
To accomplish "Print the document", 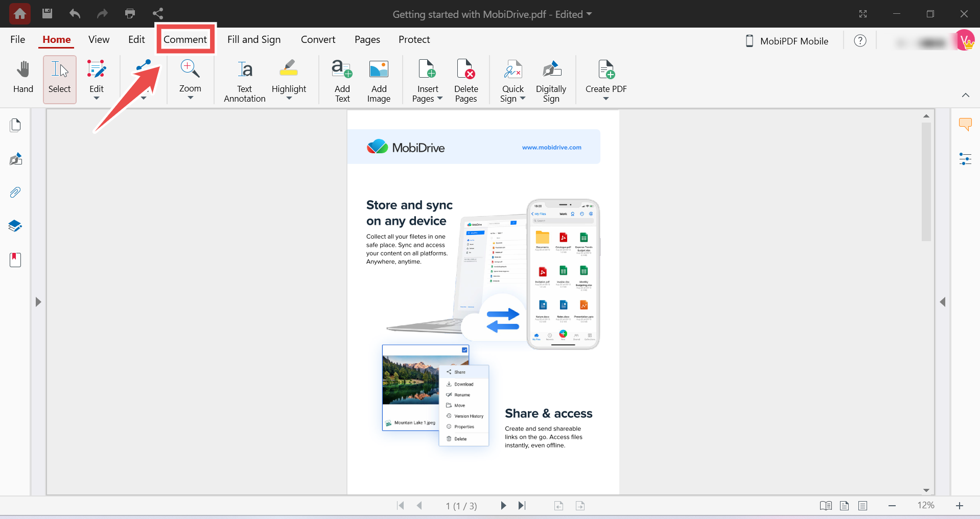I will [x=130, y=13].
